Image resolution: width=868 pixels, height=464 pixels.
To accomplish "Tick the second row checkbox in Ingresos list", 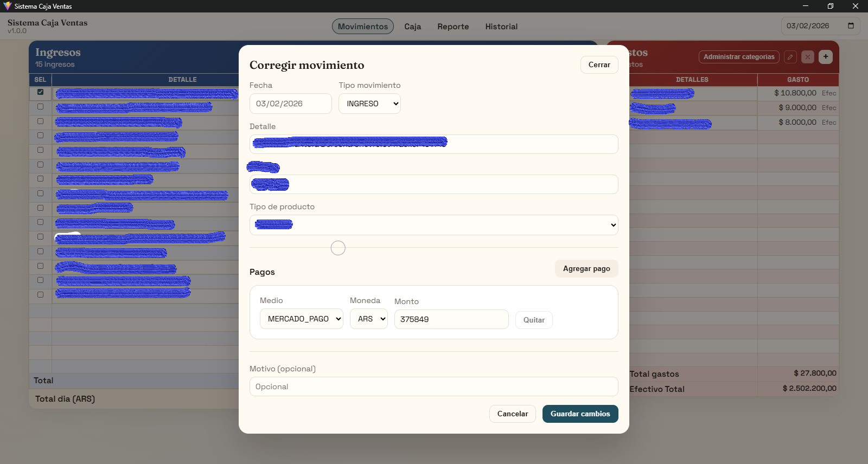I will 40,107.
